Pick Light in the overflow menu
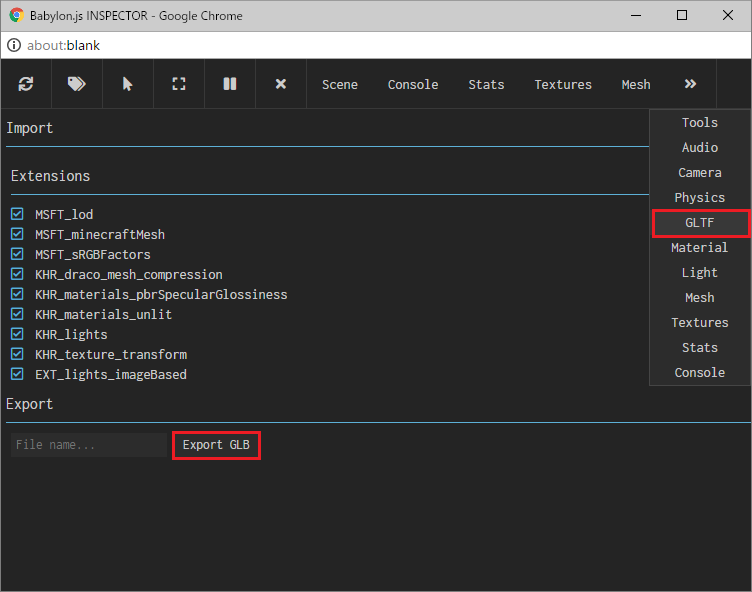Viewport: 752px width, 592px height. pos(700,272)
